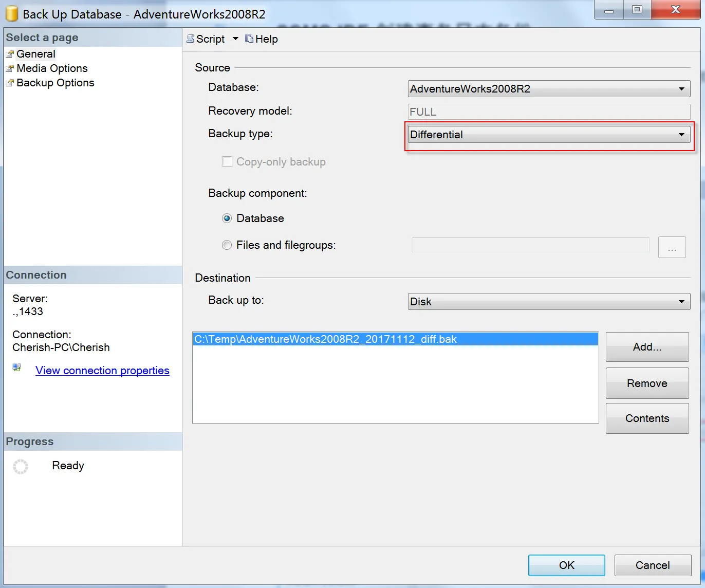Click the Remove button
The height and width of the screenshot is (588, 705).
(647, 383)
